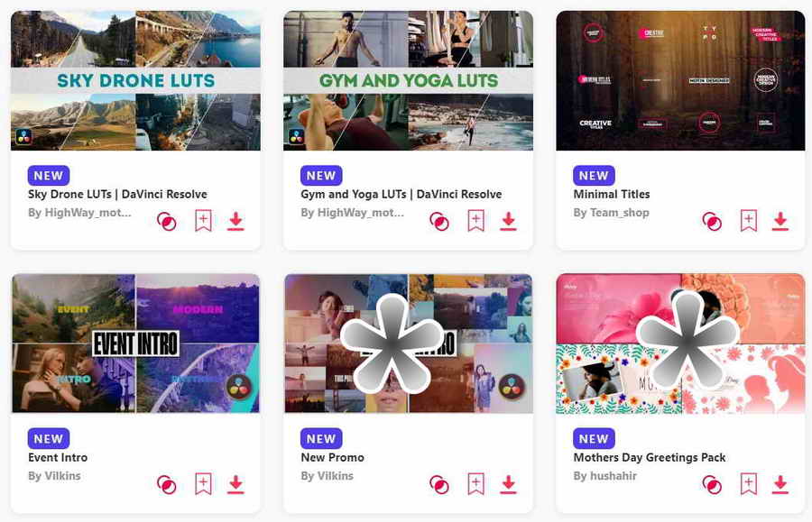
Task: Click similar-items icon on Gym and Yoga LUTs
Action: [x=439, y=222]
